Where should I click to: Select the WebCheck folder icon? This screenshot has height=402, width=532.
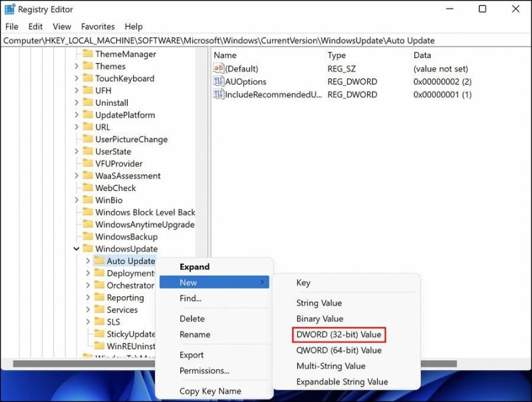click(88, 188)
